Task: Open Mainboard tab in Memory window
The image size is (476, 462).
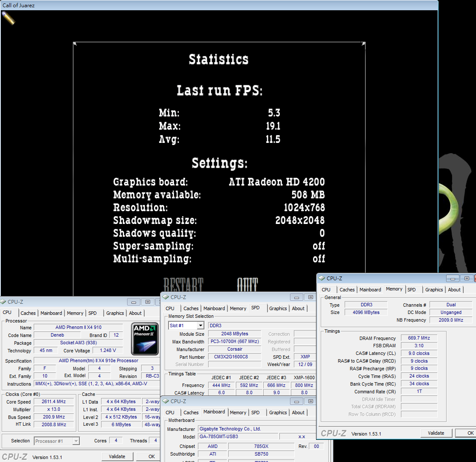Action: pos(370,290)
